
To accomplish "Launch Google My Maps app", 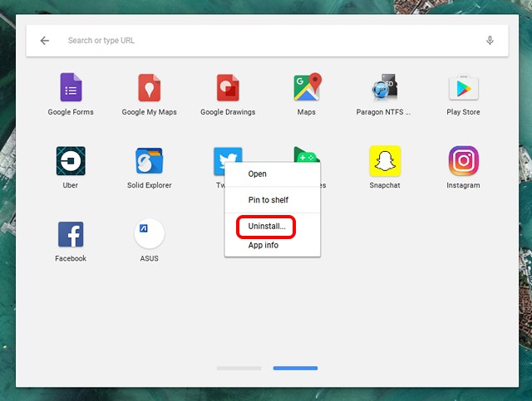I will tap(150, 87).
